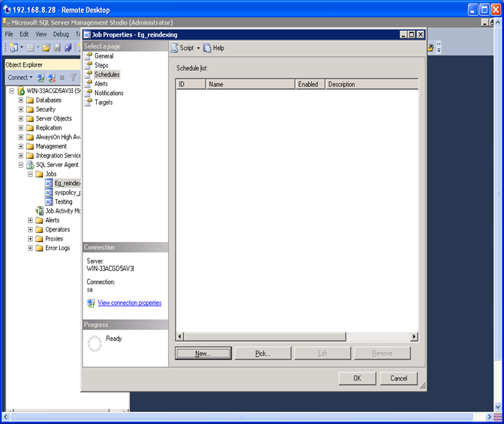Click the General page icon

[88, 56]
